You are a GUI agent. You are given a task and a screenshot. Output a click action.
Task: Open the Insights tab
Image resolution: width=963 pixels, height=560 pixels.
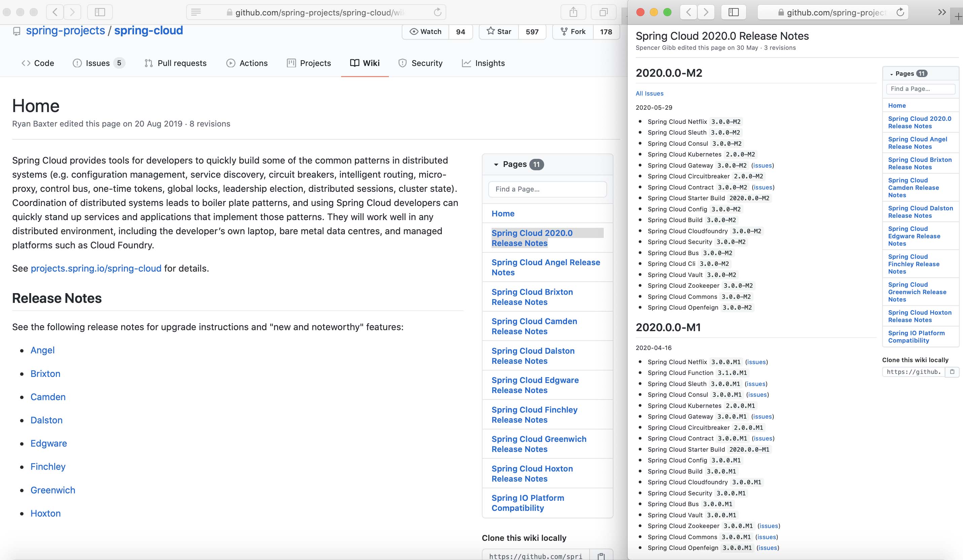(484, 63)
